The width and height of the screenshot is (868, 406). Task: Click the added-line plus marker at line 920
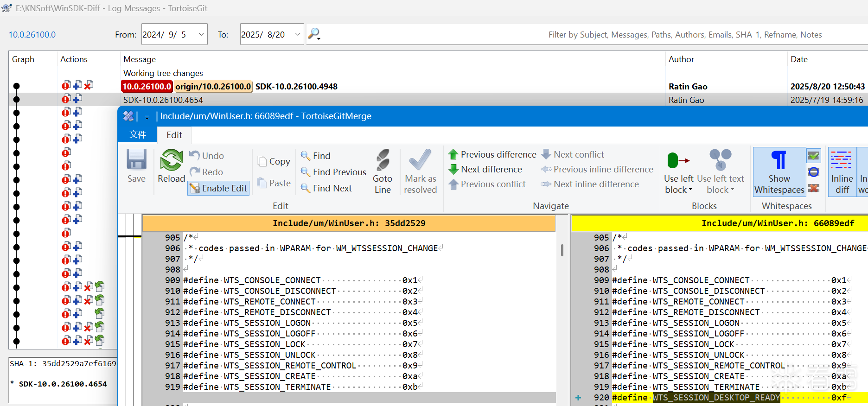point(578,398)
